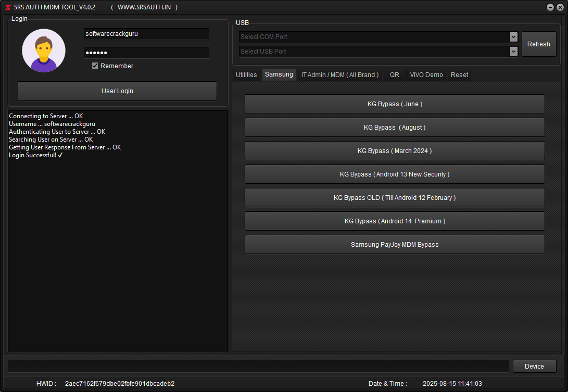The height and width of the screenshot is (392, 568).
Task: Click the COM Port dropdown arrow
Action: [x=513, y=36]
